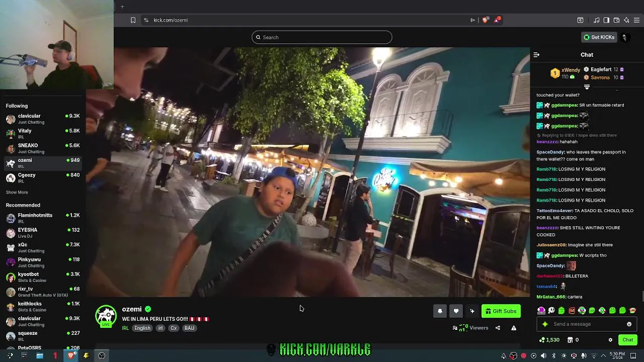The image size is (644, 362).
Task: Open Bluetooth tray icon
Action: (553, 356)
